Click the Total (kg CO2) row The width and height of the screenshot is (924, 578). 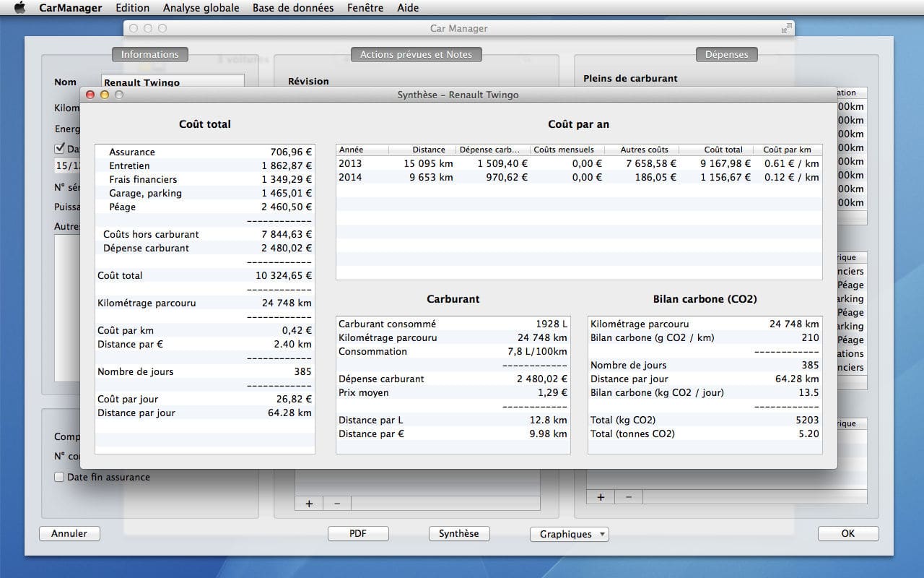[705, 420]
